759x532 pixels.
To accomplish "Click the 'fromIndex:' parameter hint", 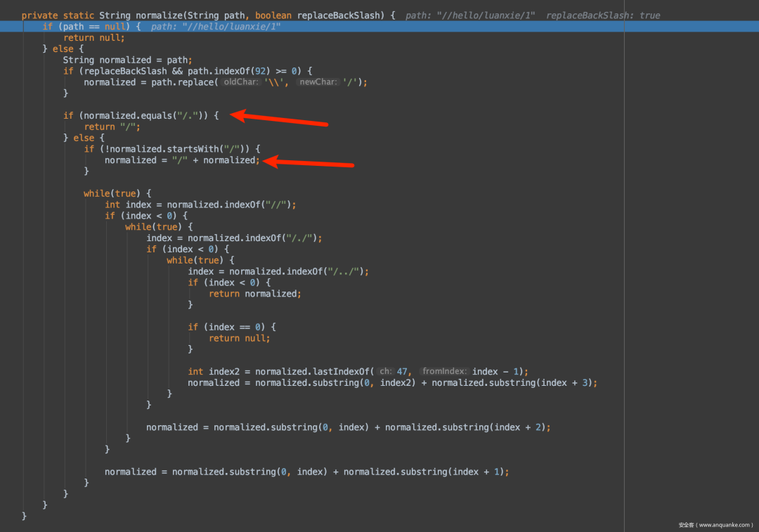I will [444, 371].
